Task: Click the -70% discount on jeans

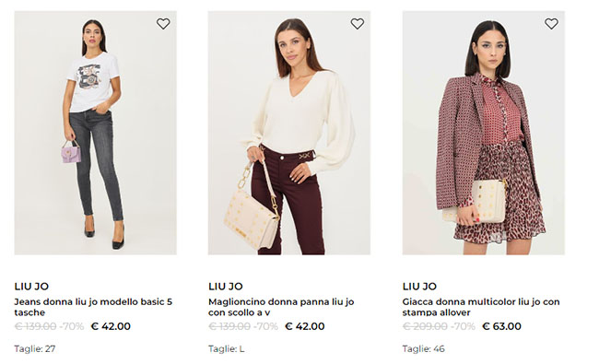Action: click(72, 326)
